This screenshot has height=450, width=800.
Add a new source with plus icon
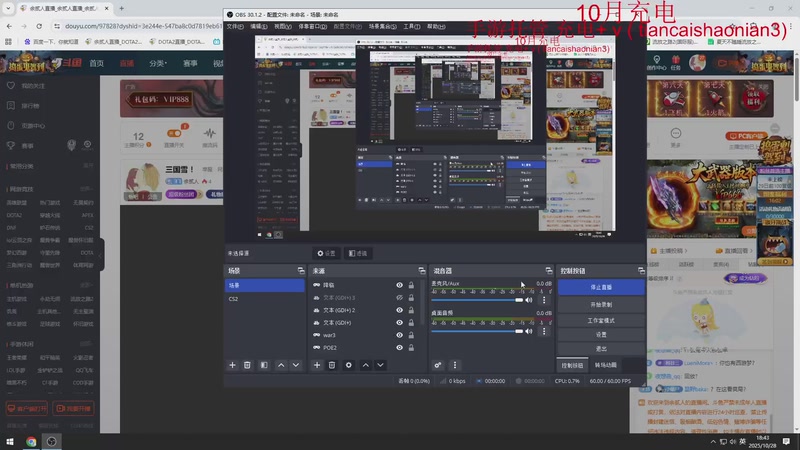317,365
